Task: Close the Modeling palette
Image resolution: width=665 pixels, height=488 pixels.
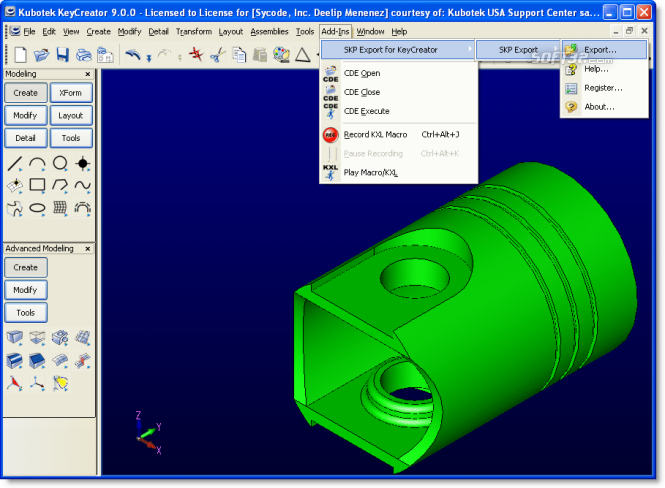Action: tap(88, 74)
